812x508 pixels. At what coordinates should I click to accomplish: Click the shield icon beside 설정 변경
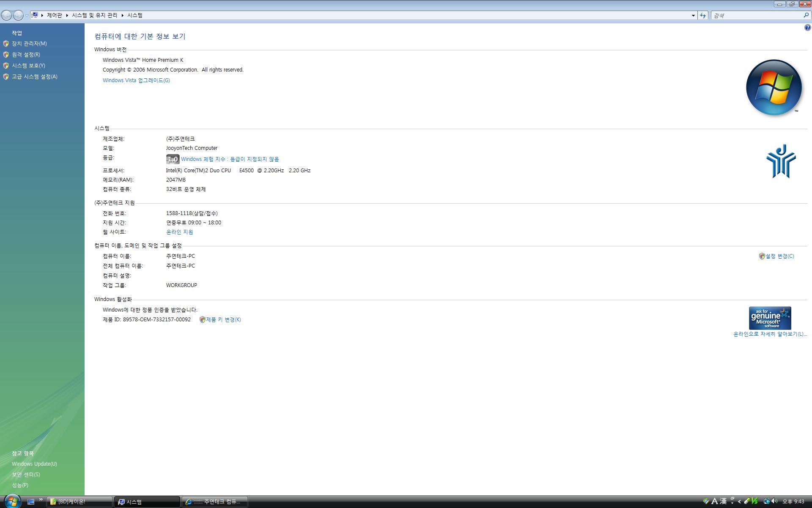click(762, 256)
